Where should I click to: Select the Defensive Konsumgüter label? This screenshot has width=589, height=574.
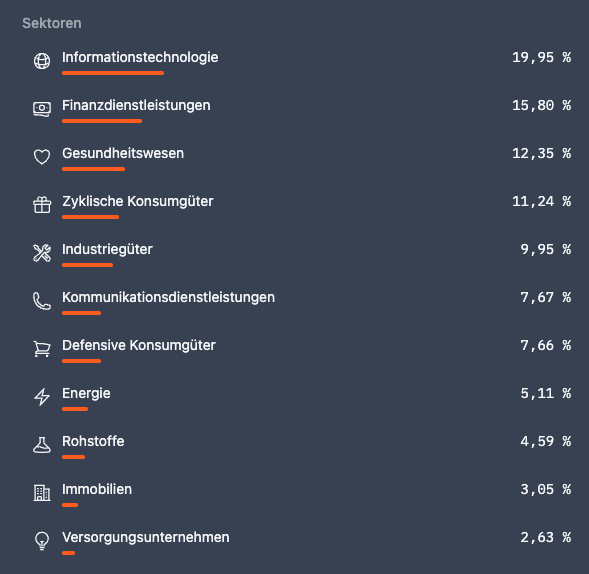[x=139, y=345]
